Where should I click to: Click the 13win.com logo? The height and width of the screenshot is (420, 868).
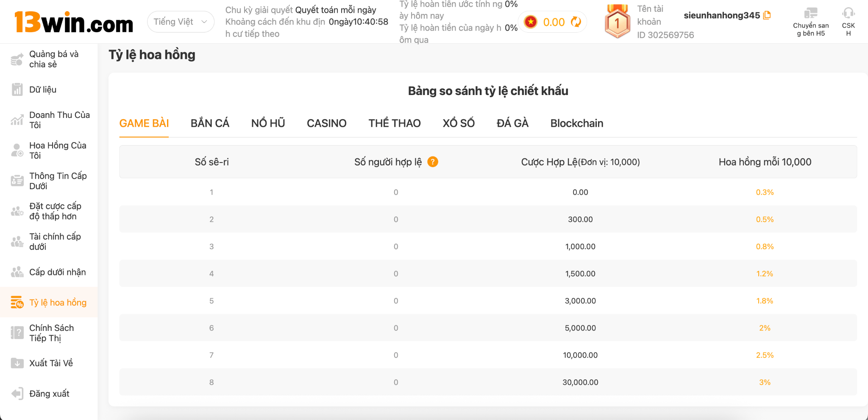pyautogui.click(x=74, y=22)
